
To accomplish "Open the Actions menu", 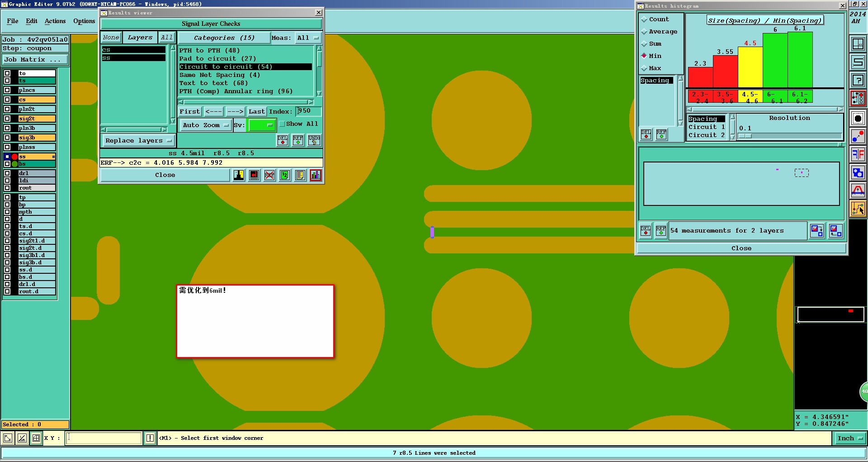I will click(55, 21).
